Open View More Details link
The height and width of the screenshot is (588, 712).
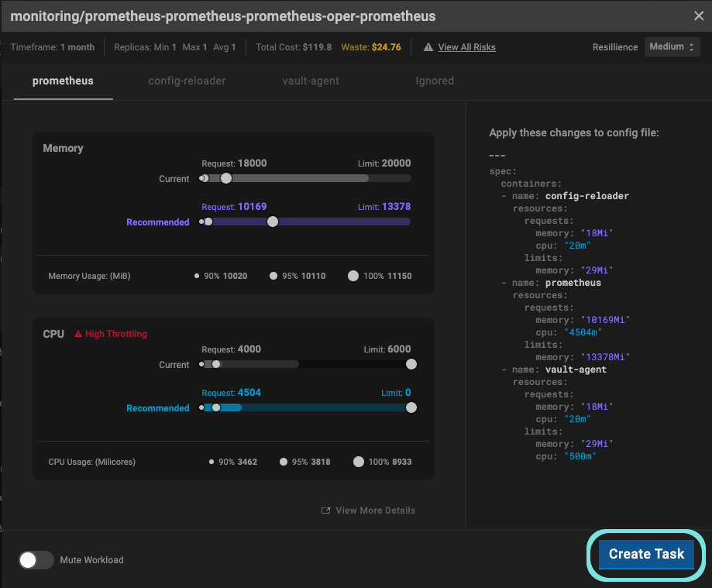[375, 511]
